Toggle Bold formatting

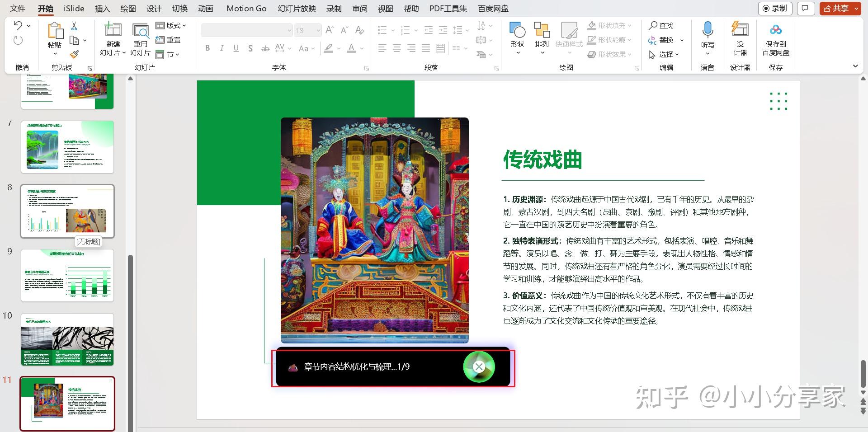[208, 48]
